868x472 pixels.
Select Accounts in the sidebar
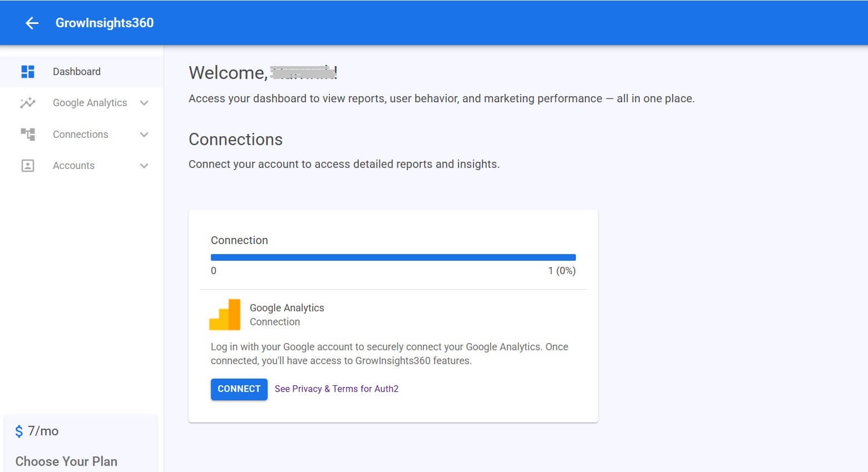82,166
